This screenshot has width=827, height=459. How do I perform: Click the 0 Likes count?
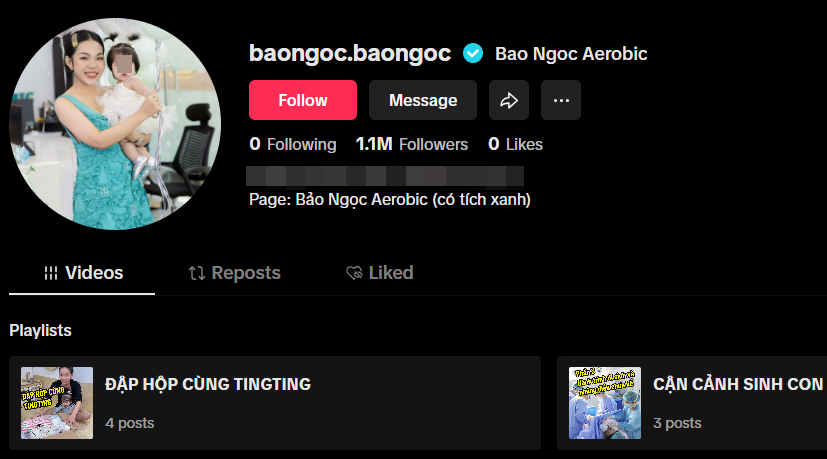(x=515, y=144)
